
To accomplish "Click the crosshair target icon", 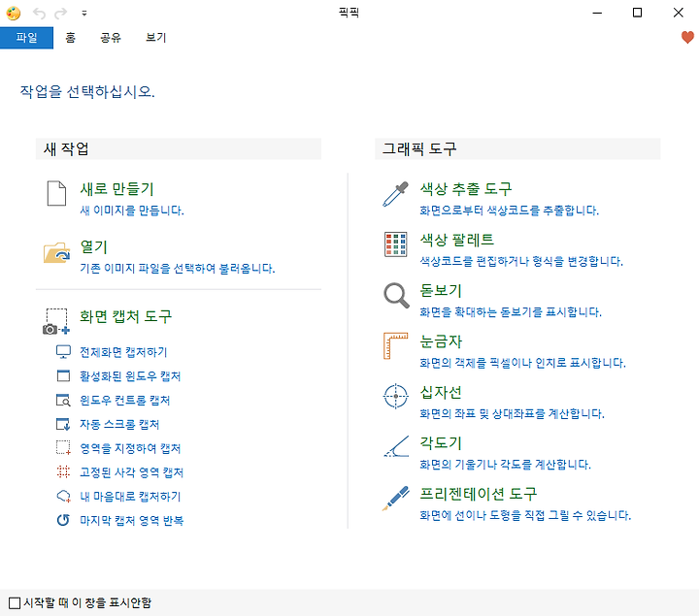I will click(x=395, y=396).
